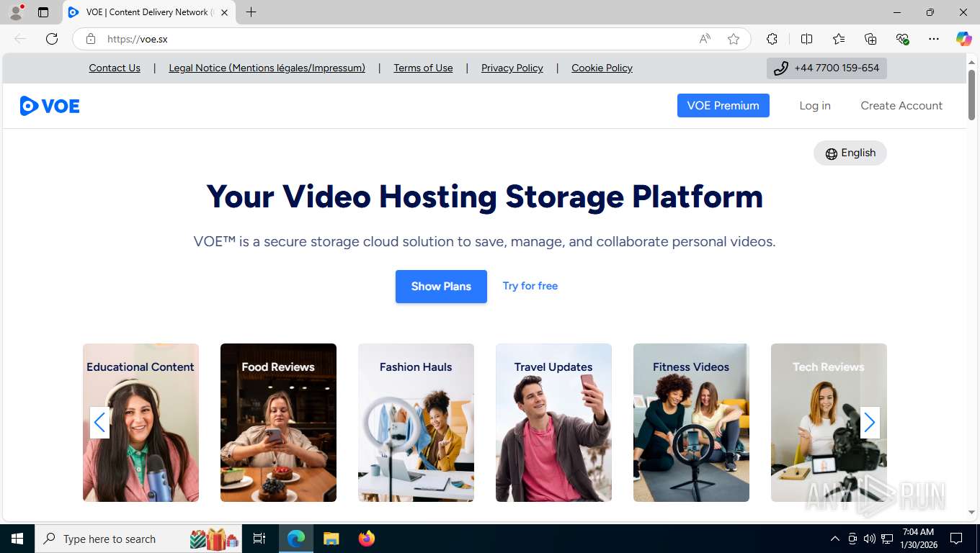980x553 pixels.
Task: Click the VOE Premium button
Action: (723, 105)
